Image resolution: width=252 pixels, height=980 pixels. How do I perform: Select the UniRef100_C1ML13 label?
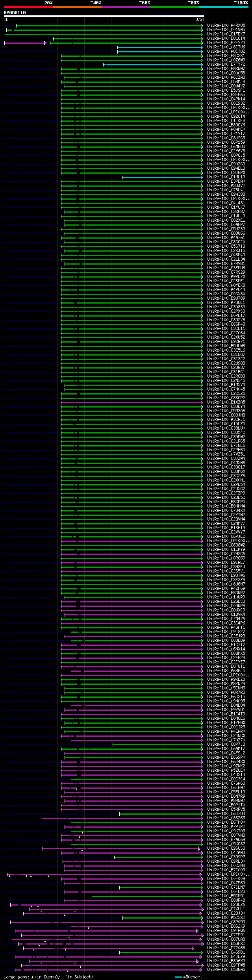226,177
